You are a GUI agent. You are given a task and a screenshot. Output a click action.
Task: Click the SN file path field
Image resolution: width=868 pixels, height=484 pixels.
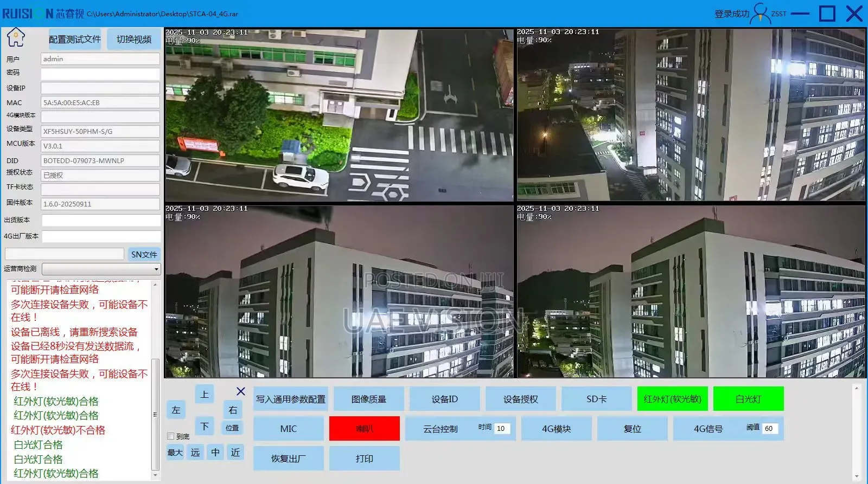pyautogui.click(x=65, y=254)
